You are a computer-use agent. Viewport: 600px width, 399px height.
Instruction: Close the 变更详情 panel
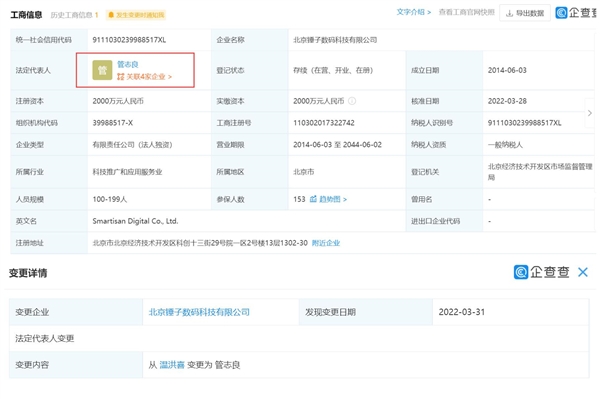pos(583,272)
